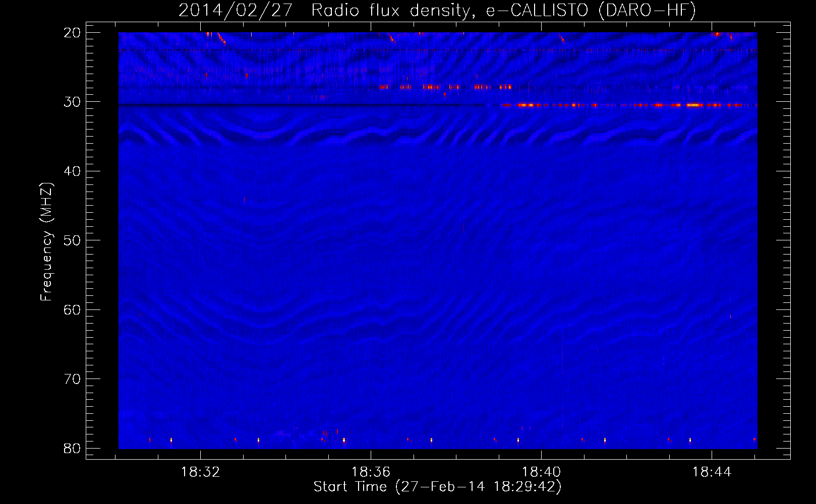Click the 18:32 time tick label
The image size is (816, 504).
(201, 472)
